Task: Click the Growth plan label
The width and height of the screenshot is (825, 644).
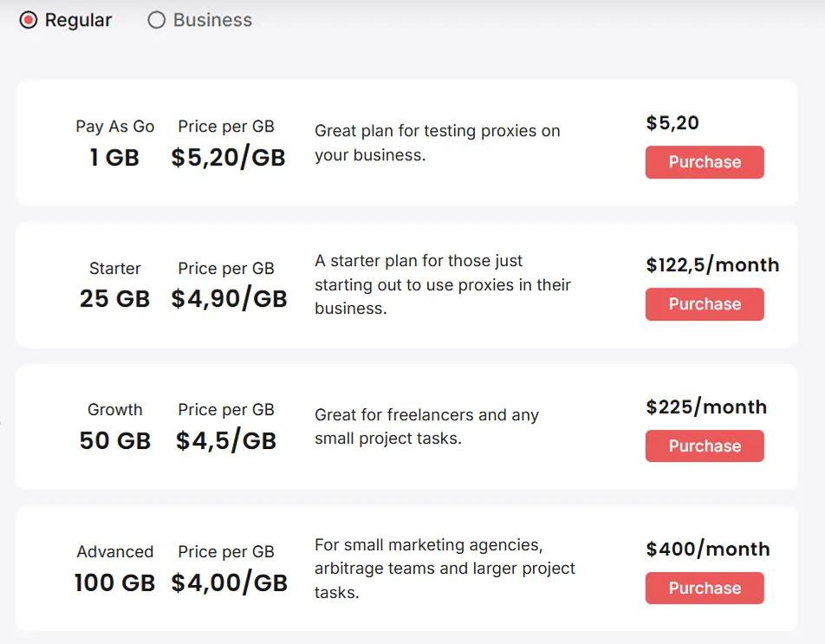Action: 114,409
